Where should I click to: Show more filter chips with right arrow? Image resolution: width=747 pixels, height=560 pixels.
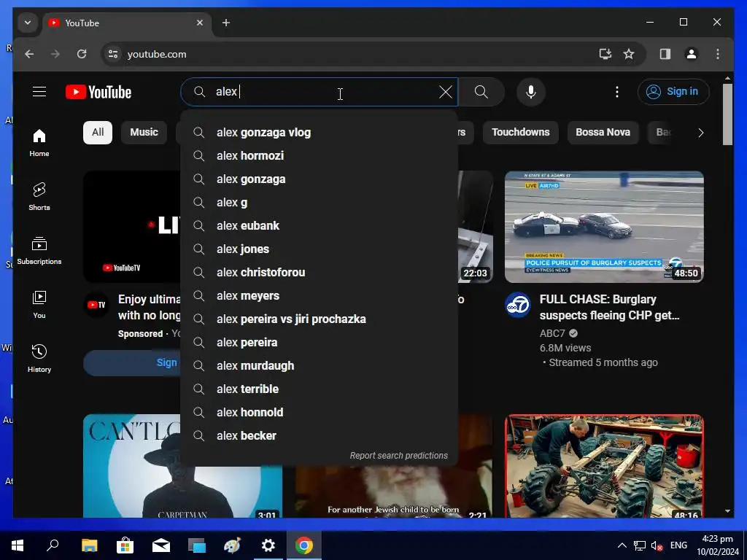point(700,133)
